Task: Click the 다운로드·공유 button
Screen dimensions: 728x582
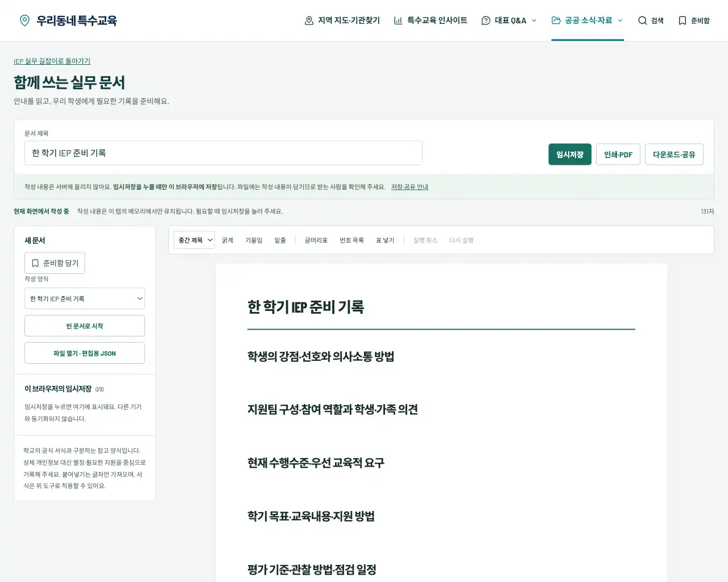Action: pos(674,155)
